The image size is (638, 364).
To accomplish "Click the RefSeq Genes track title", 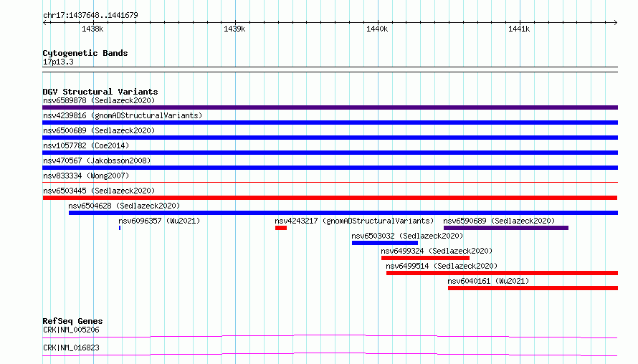I will pyautogui.click(x=72, y=321).
